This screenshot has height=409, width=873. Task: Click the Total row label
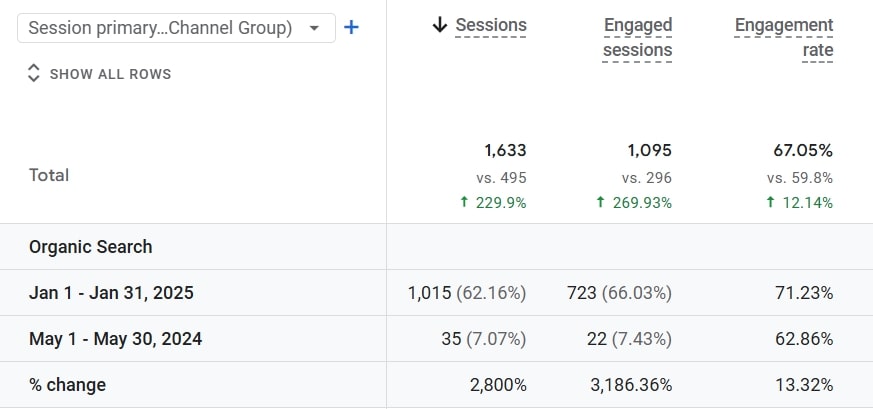point(49,175)
